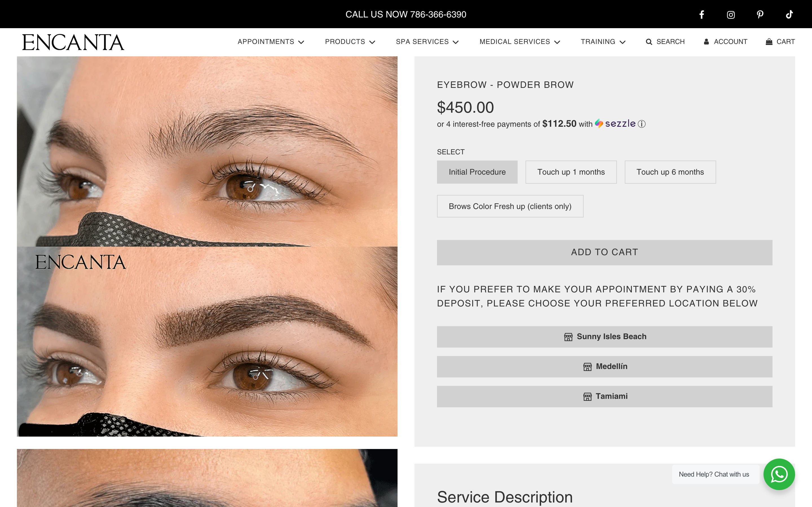View the shopping cart

(x=780, y=41)
